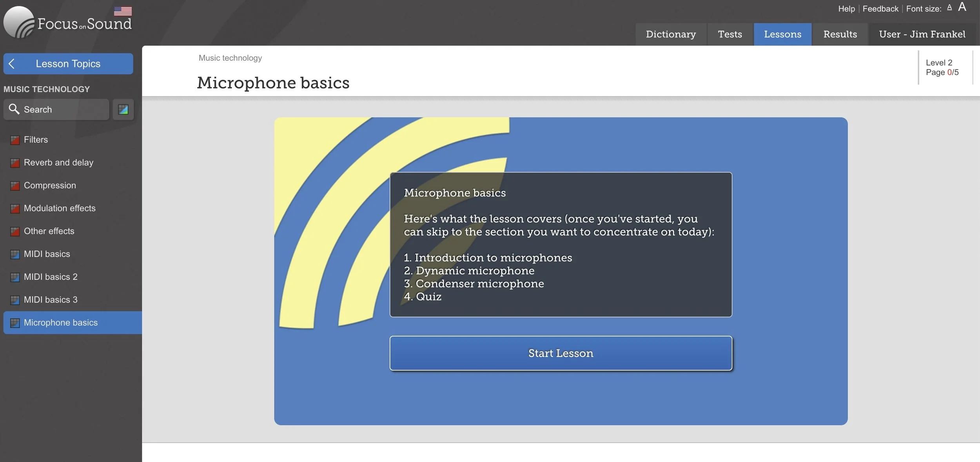The image size is (980, 462).
Task: Select the Reverb and delay lesson
Action: coord(58,162)
